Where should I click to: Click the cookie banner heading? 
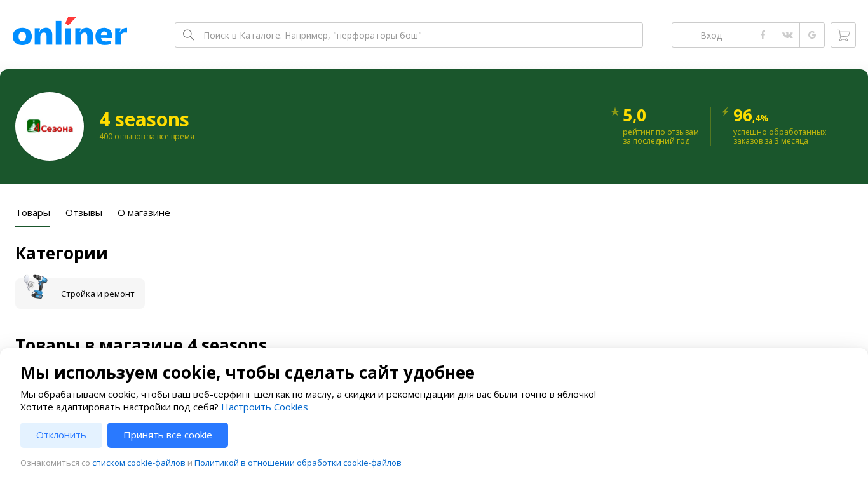247,372
